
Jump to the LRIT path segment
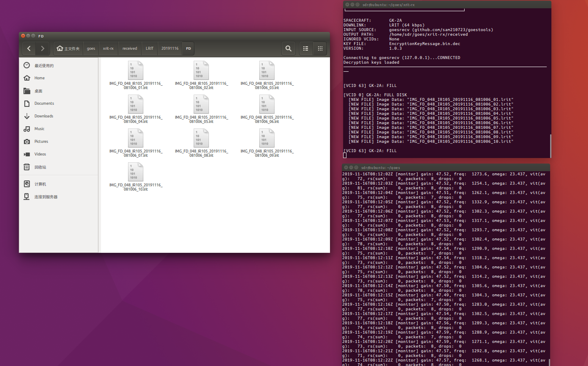tap(149, 48)
